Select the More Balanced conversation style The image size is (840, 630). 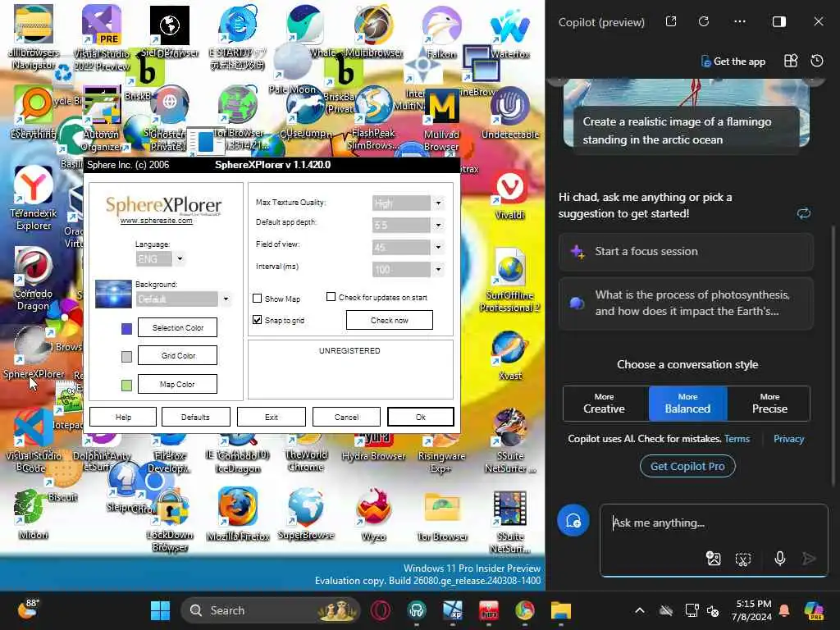pos(688,404)
